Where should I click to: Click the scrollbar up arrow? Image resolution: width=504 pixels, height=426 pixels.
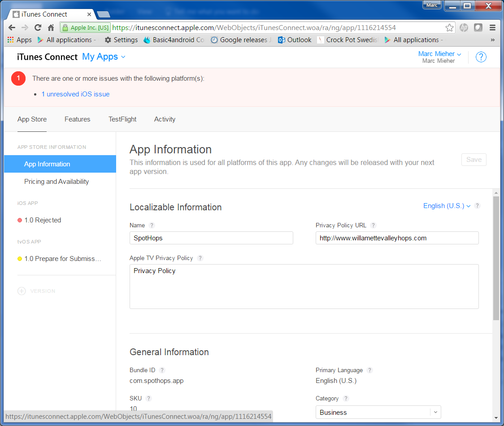(x=496, y=192)
